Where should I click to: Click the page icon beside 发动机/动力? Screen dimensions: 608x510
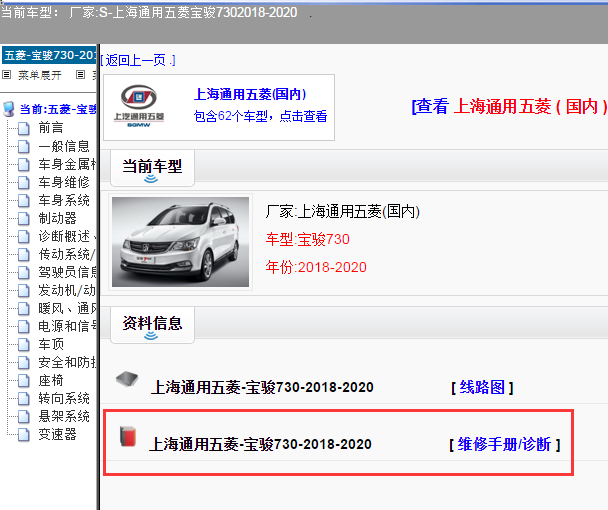click(x=24, y=290)
